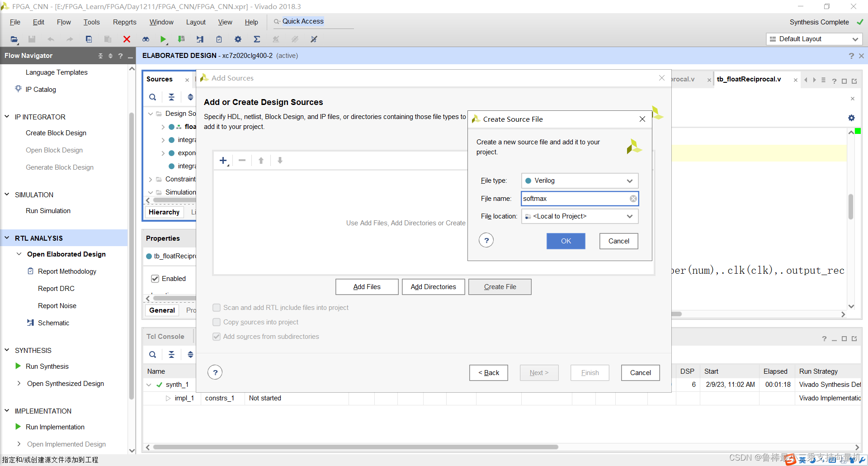
Task: Switch to tb_floatReciprocal.v editor tab
Action: 749,79
